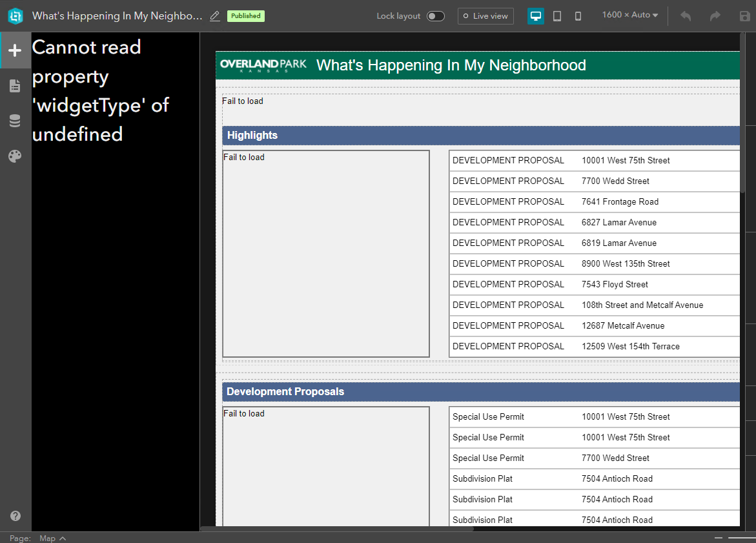Open the Theme palette icon

pyautogui.click(x=15, y=156)
